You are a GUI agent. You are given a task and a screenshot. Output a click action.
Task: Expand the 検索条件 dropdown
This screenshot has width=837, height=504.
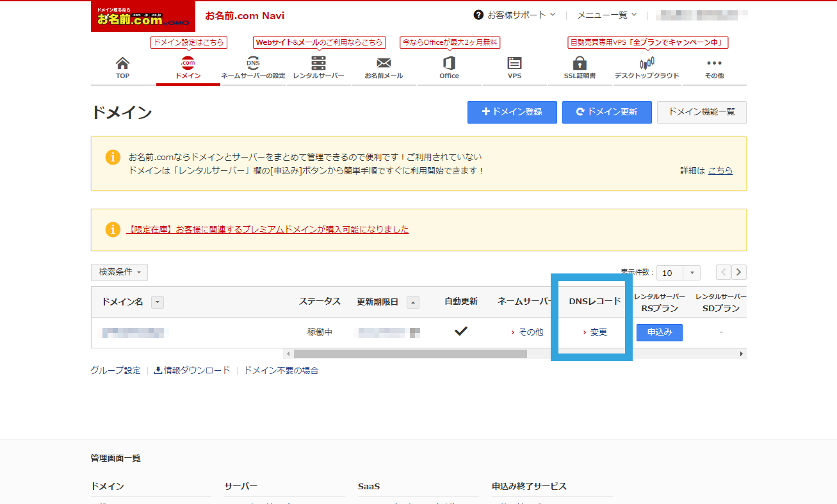pos(119,272)
